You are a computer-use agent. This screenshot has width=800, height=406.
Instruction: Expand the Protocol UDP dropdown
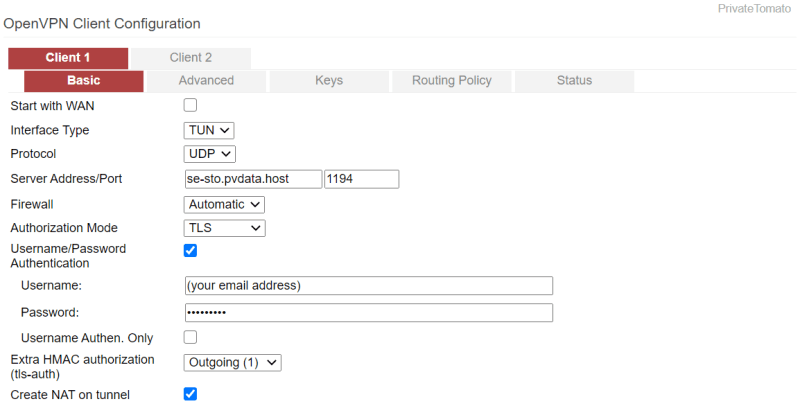pyautogui.click(x=210, y=154)
